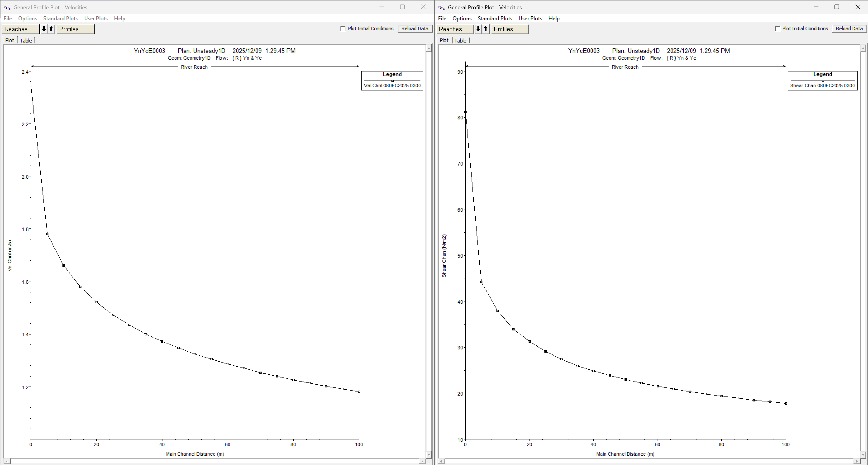The image size is (868, 465).
Task: Click first data point of velocity curve
Action: 31,87
